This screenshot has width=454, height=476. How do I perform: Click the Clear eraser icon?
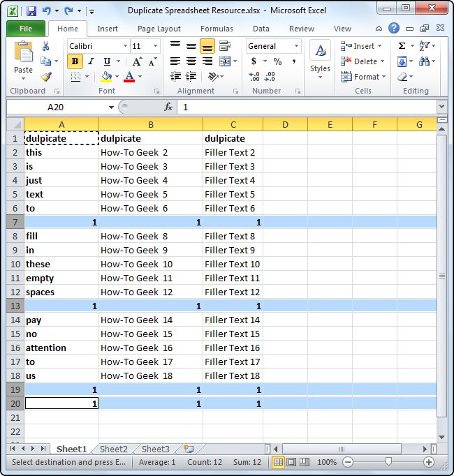[x=402, y=77]
